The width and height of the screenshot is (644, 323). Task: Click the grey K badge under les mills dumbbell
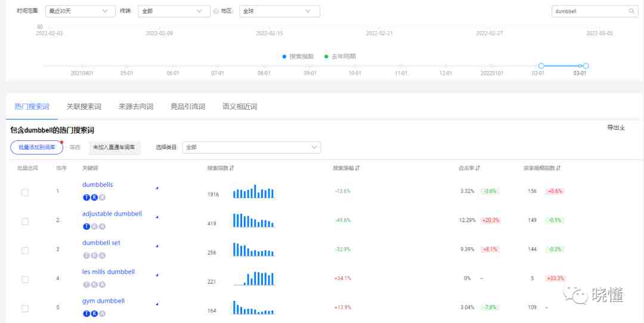[94, 284]
